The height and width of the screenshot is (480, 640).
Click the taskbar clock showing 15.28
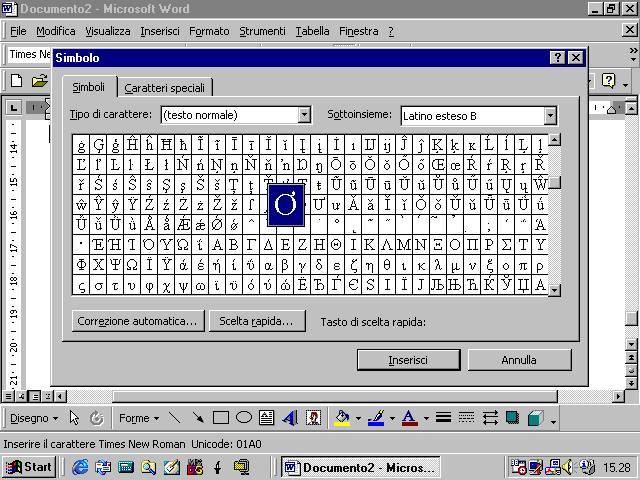click(617, 467)
